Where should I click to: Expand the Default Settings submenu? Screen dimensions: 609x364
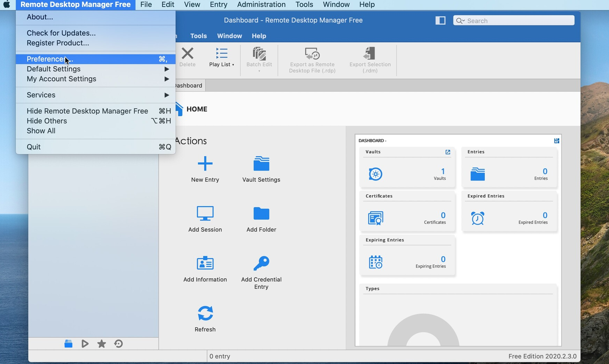tap(95, 69)
